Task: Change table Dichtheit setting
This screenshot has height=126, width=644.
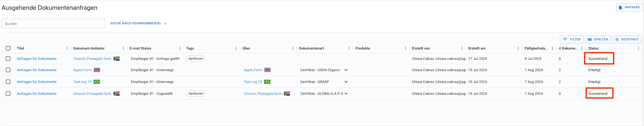Action: (x=627, y=39)
